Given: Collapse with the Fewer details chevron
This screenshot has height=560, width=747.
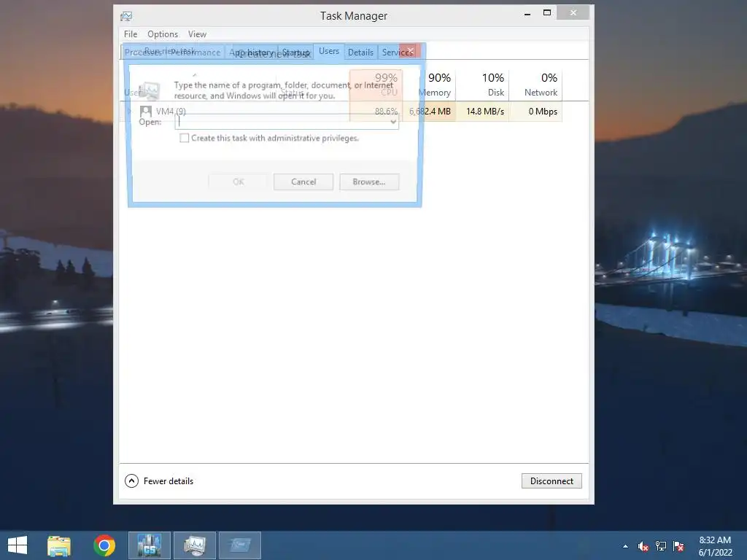Looking at the screenshot, I should point(131,481).
